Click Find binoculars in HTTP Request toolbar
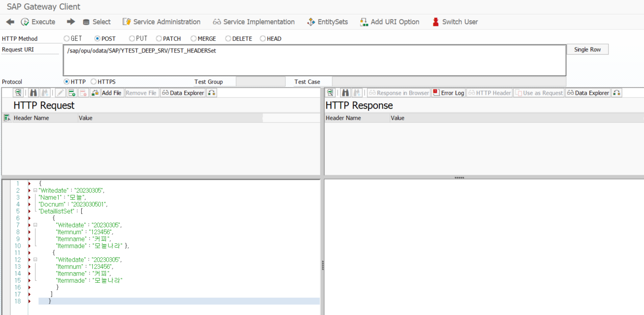The image size is (644, 315). pos(34,93)
